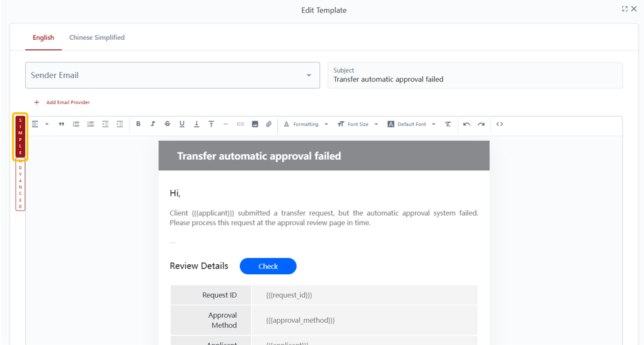Toggle bold formatting in the toolbar
This screenshot has width=644, height=345.
(138, 124)
